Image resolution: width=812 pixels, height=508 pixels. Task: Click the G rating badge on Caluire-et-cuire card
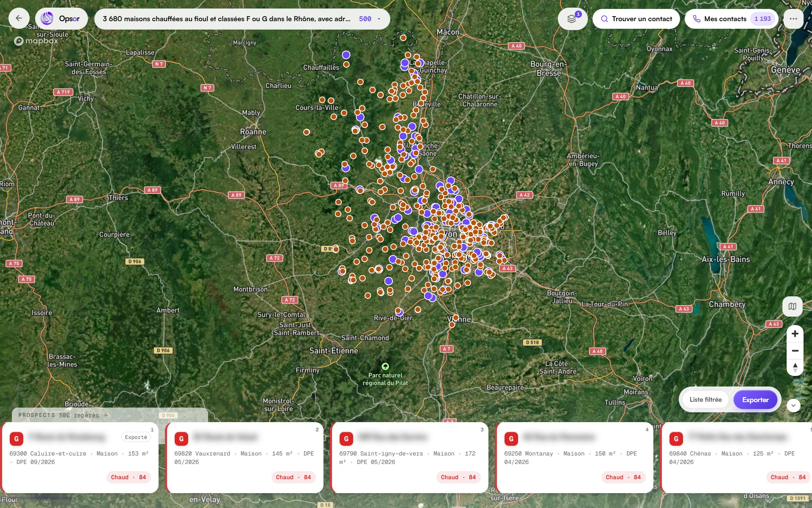(x=16, y=439)
